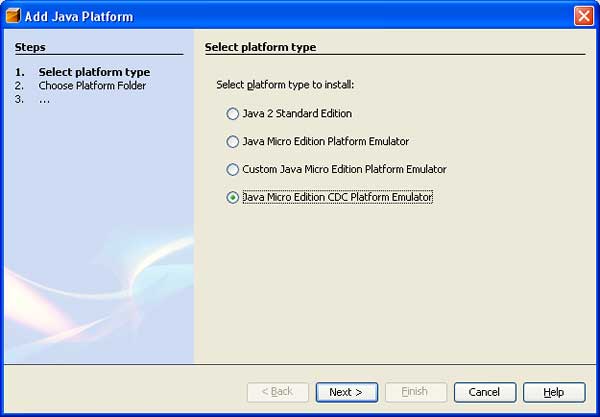Click the disabled < Back button
This screenshot has width=600, height=417.
click(278, 392)
